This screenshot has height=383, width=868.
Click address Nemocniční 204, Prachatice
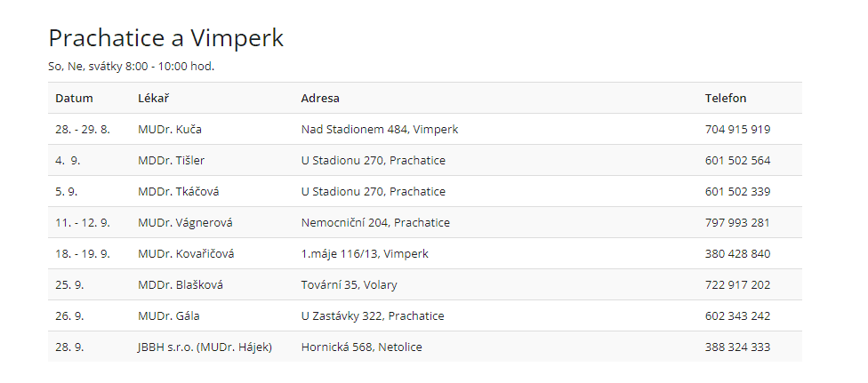(375, 223)
